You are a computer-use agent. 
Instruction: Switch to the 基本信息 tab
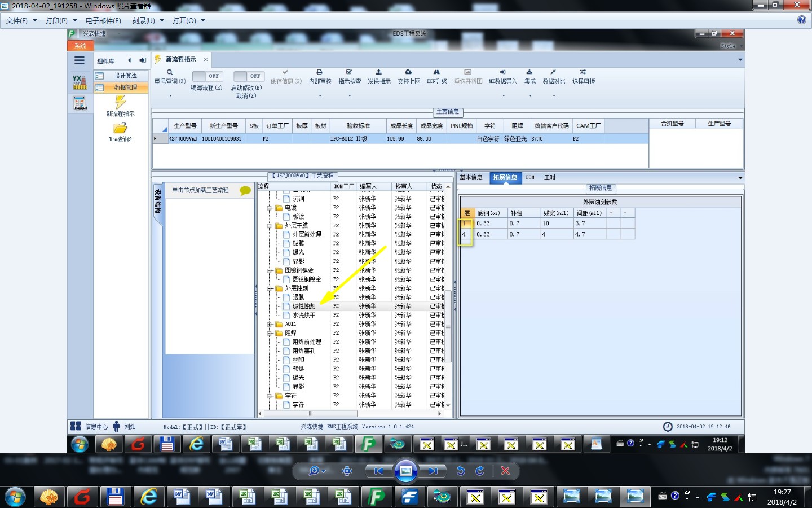pyautogui.click(x=471, y=177)
